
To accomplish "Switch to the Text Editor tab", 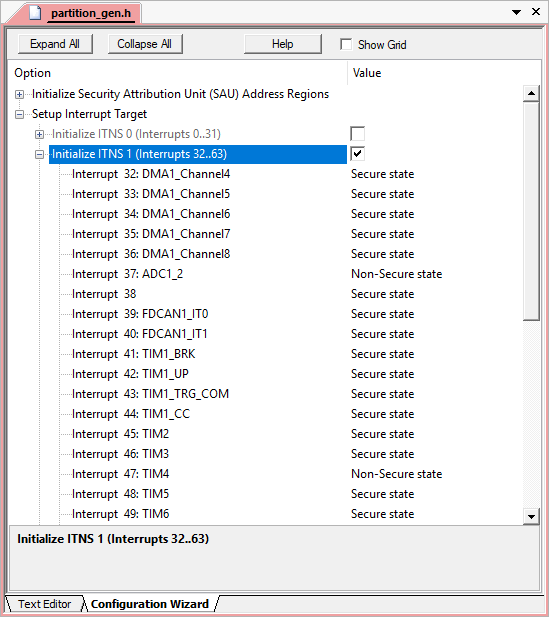I will pyautogui.click(x=44, y=604).
